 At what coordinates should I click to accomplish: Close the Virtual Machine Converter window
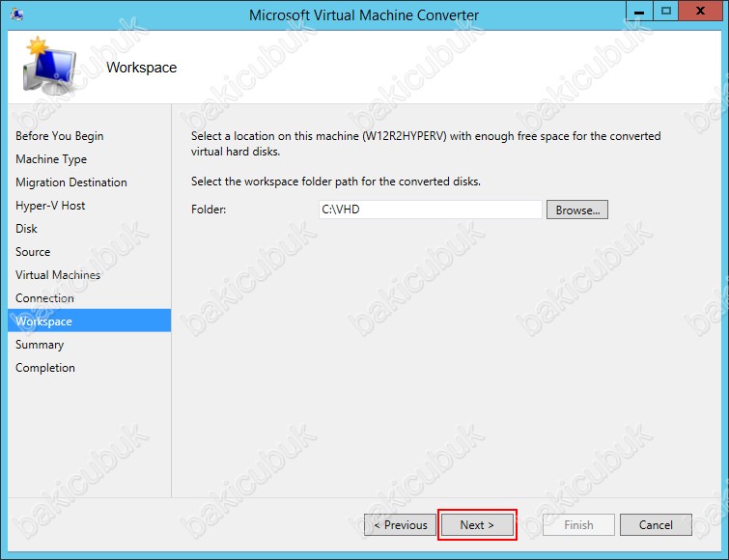click(700, 11)
